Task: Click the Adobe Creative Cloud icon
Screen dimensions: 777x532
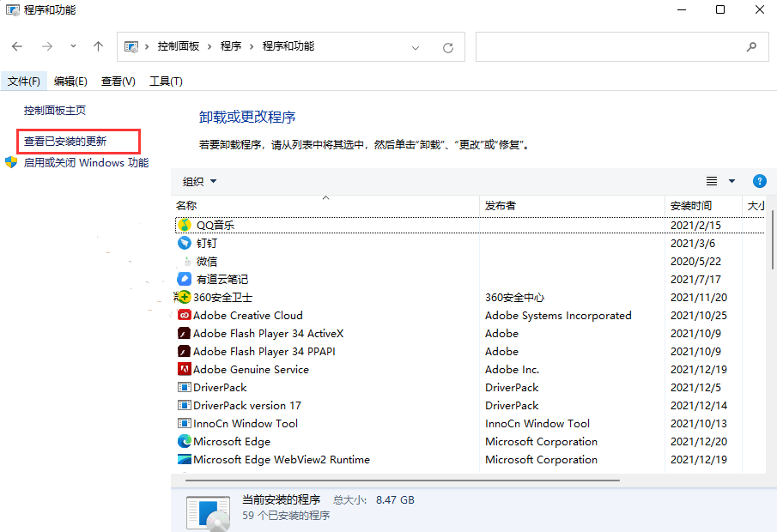Action: pyautogui.click(x=185, y=315)
